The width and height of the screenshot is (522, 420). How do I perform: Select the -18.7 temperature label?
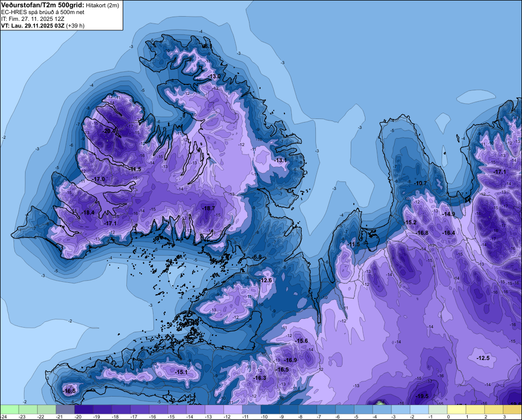coord(208,208)
